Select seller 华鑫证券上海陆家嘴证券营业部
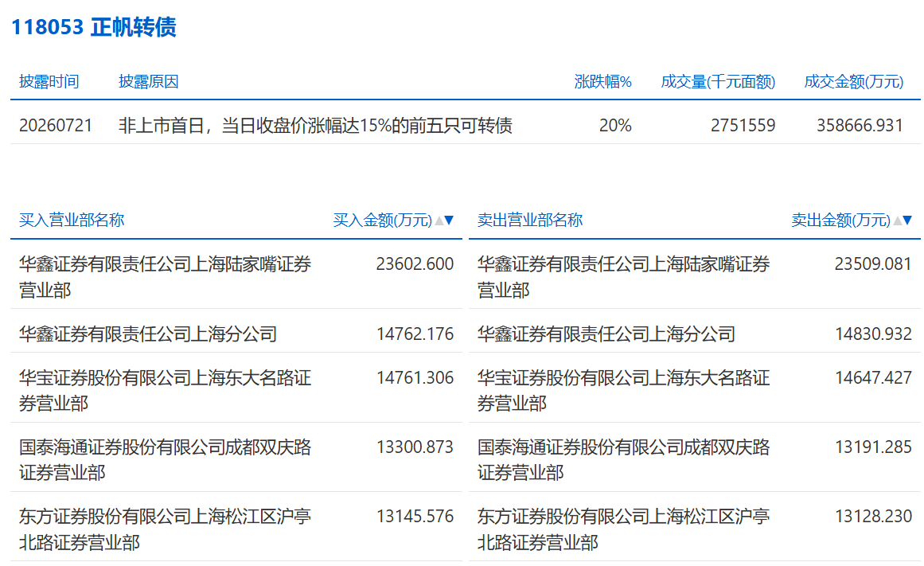The height and width of the screenshot is (566, 924). pyautogui.click(x=623, y=276)
